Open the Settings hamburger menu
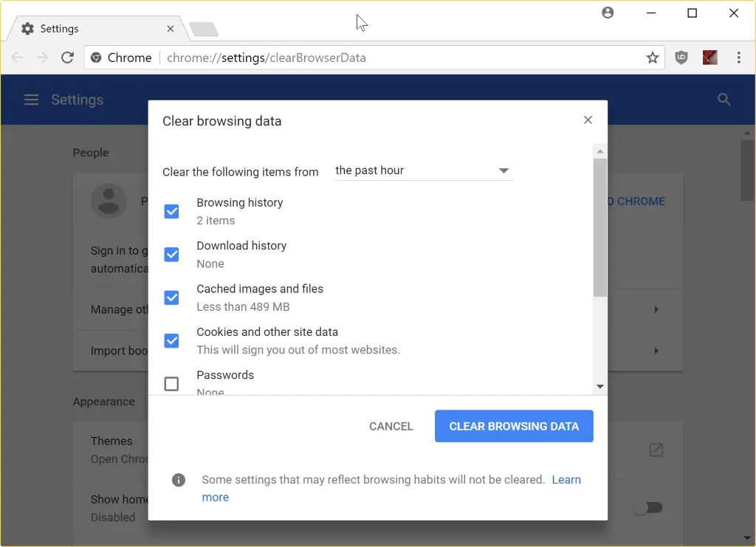 pos(30,99)
